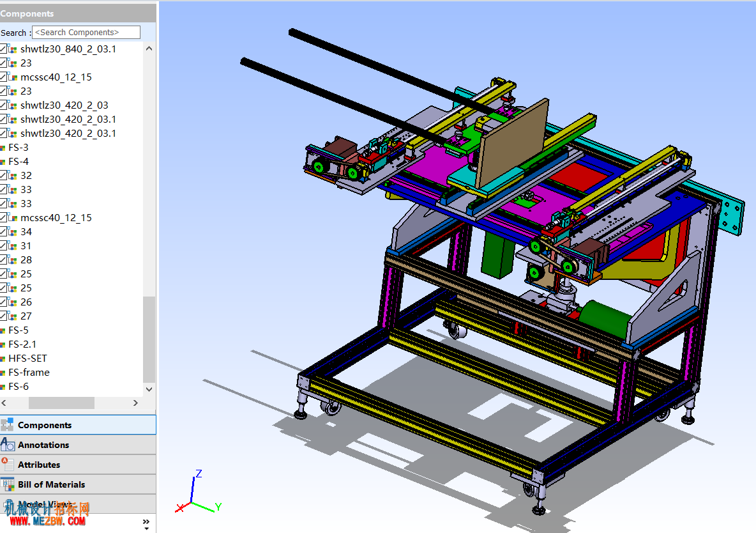Click the Components panel icon
This screenshot has height=533, width=756.
(x=7, y=425)
